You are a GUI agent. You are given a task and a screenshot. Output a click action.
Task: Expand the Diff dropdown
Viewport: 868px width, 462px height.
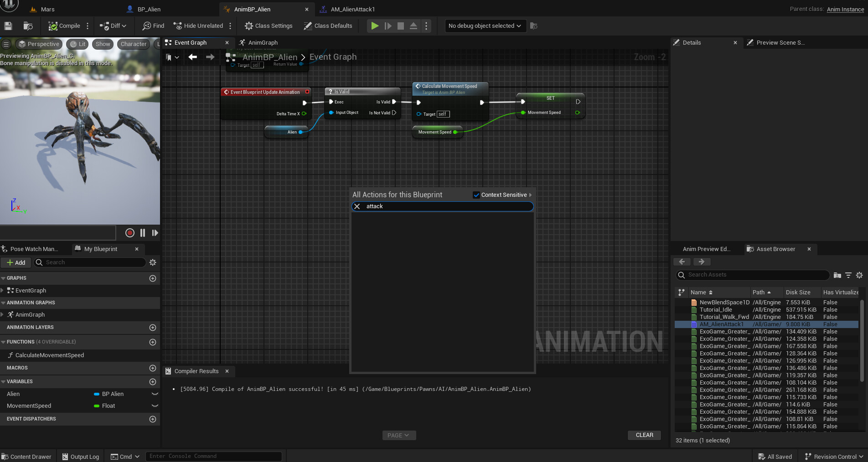point(114,26)
